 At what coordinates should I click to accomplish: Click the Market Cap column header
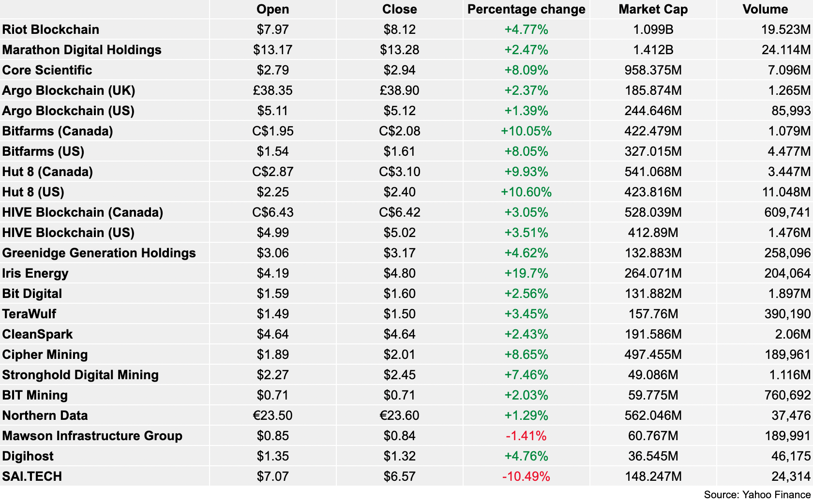tap(653, 9)
